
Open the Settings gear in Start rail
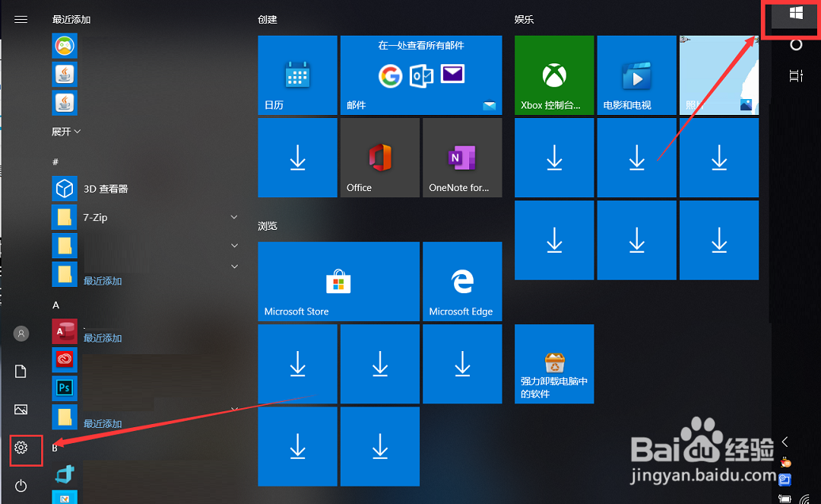point(21,448)
